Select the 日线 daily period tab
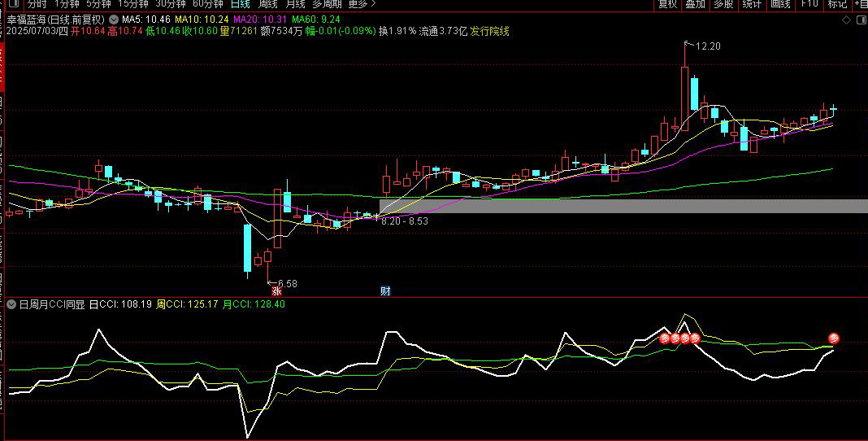868x441 pixels. pos(241,4)
